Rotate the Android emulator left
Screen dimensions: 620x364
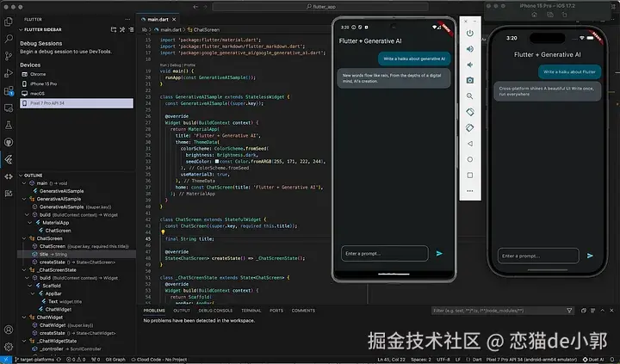click(x=470, y=112)
